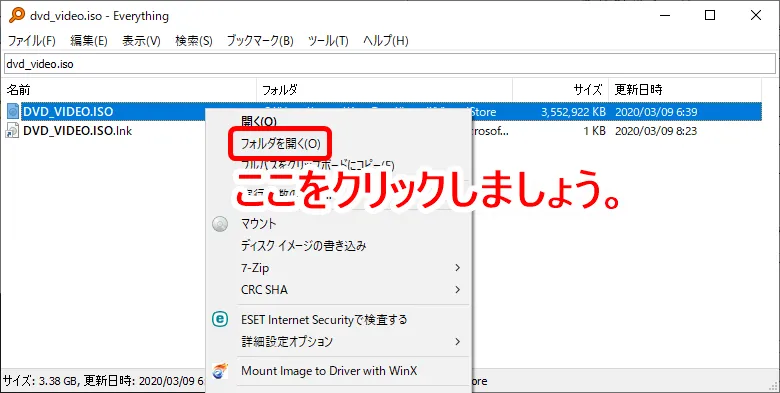Maximize the Everything window

click(x=710, y=15)
